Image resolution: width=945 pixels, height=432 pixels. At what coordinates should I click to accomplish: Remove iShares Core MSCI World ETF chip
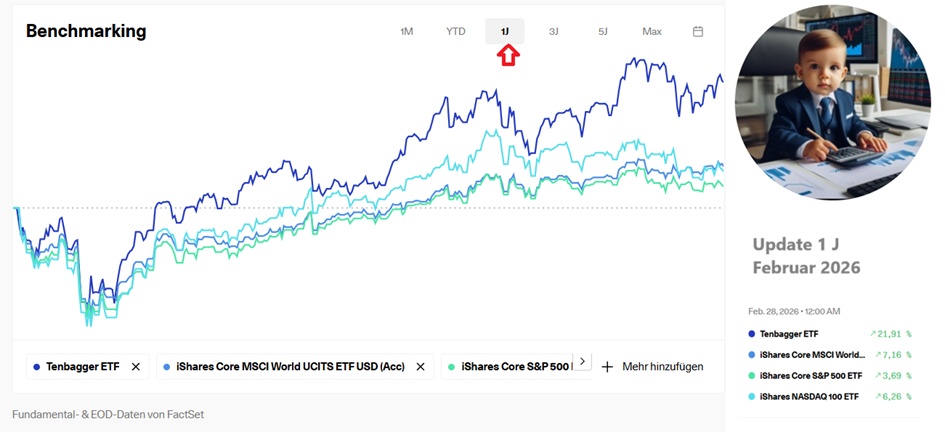[x=420, y=367]
